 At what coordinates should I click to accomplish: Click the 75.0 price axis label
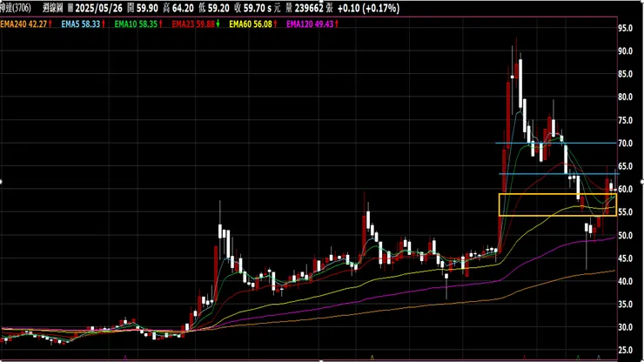point(625,120)
